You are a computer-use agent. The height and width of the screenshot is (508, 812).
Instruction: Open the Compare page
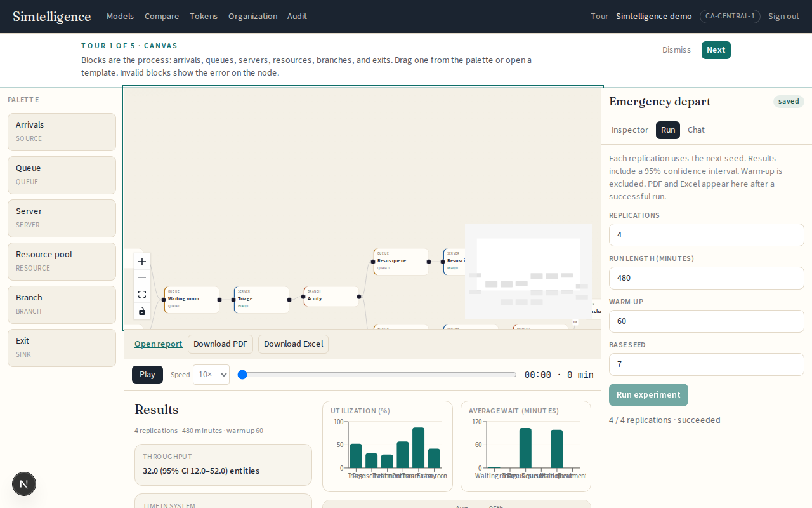[x=162, y=17]
